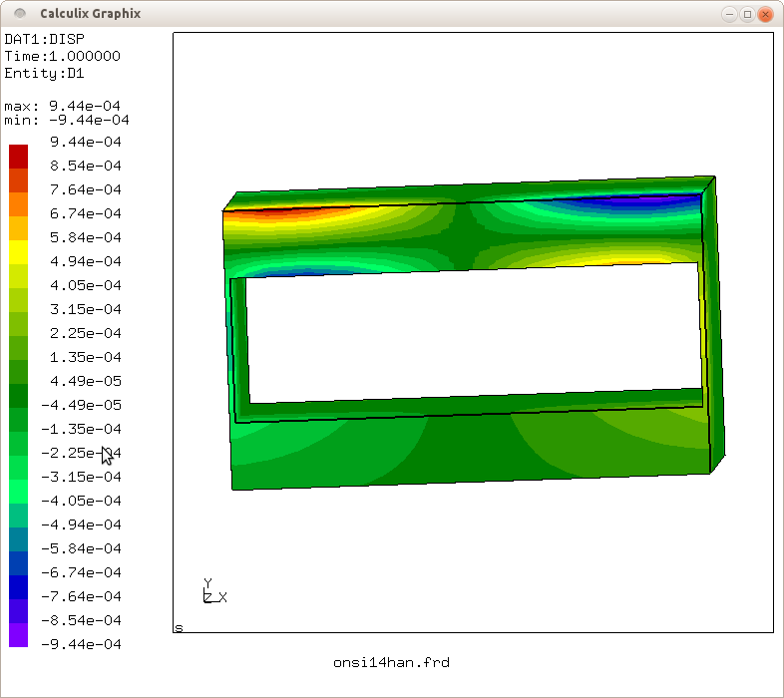Image resolution: width=784 pixels, height=698 pixels.
Task: Click legend value -4.49e-05
Action: point(81,405)
